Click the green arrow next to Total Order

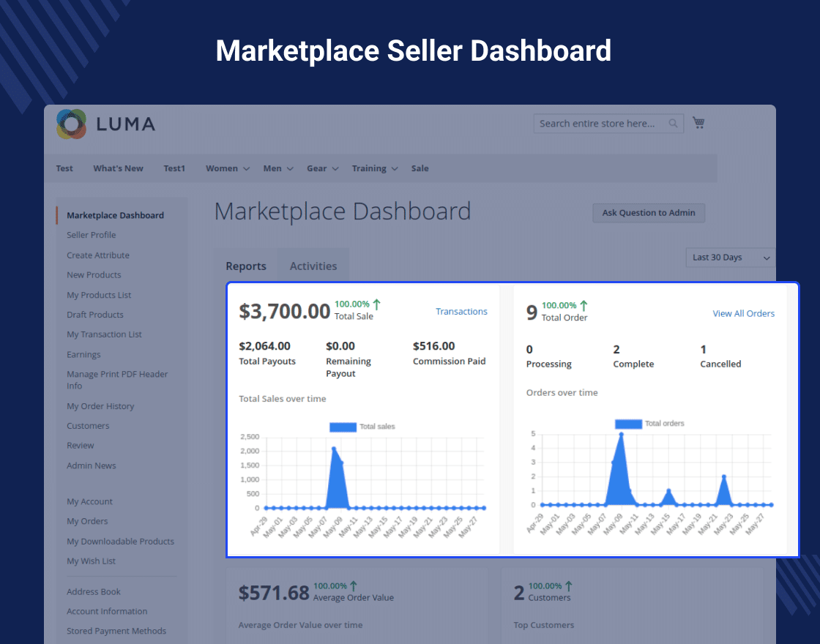582,305
